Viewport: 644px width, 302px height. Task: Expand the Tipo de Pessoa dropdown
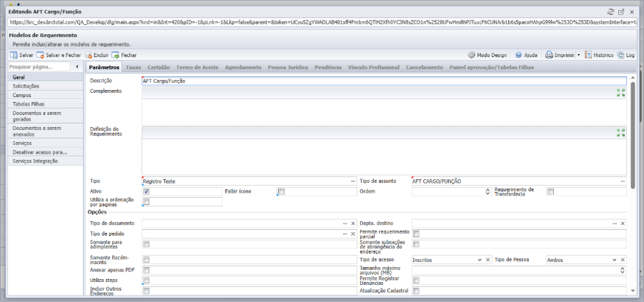[615, 260]
